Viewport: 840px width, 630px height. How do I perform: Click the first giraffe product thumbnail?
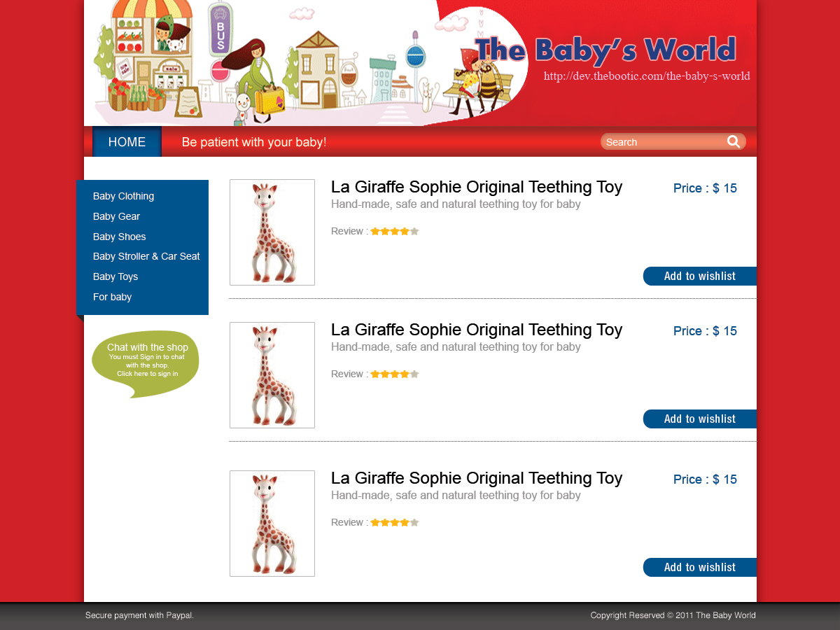[272, 232]
